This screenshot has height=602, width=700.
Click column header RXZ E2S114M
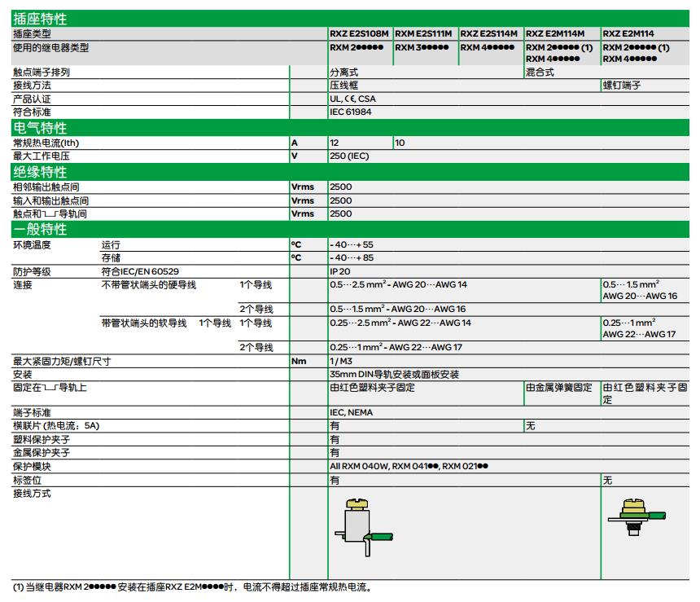coord(489,33)
